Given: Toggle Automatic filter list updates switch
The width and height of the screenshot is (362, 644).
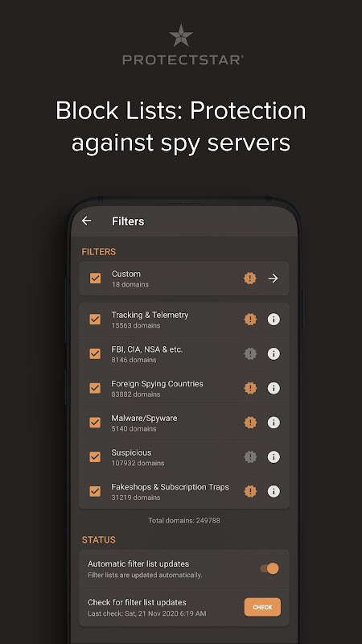Looking at the screenshot, I should point(269,568).
